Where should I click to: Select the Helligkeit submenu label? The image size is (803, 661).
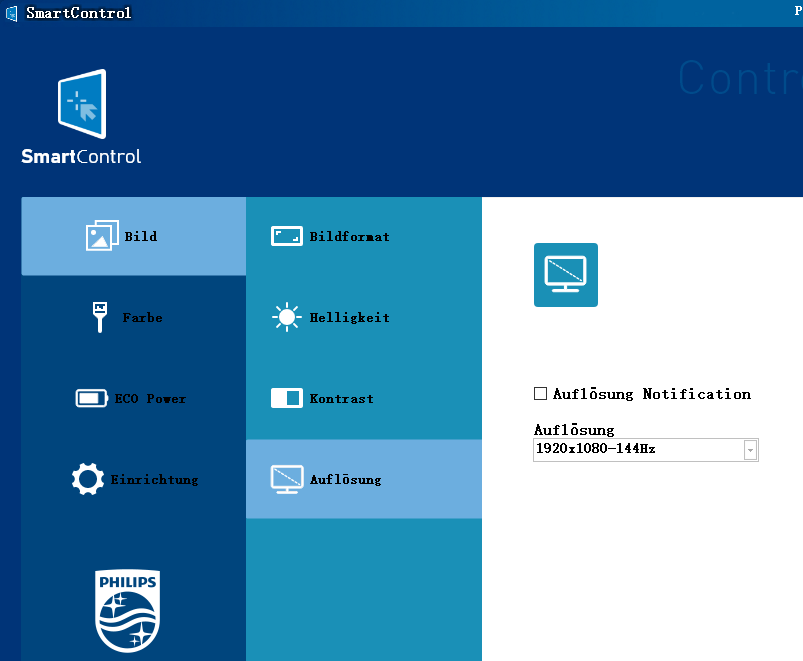click(349, 317)
